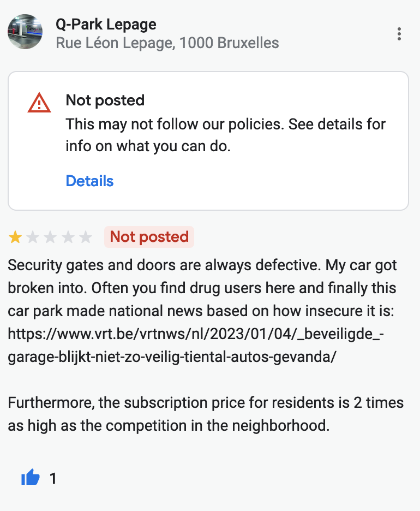This screenshot has height=511, width=420.
Task: Click the like count number 1
Action: pos(53,479)
